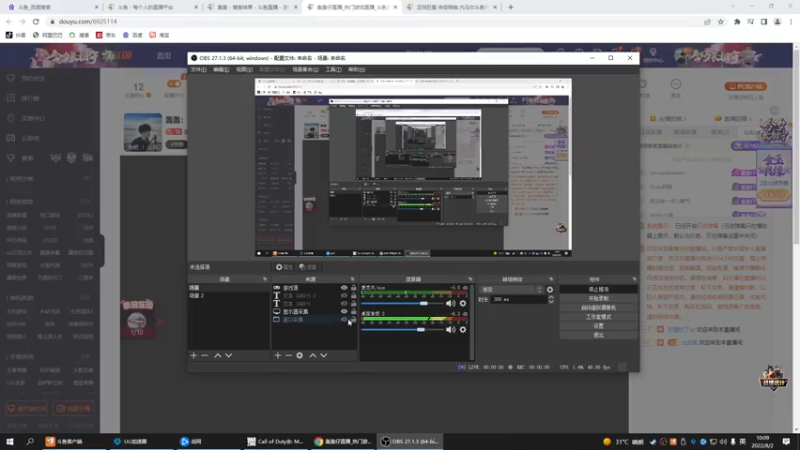
Task: Switch to Chrome window in taskbar
Action: point(343,441)
